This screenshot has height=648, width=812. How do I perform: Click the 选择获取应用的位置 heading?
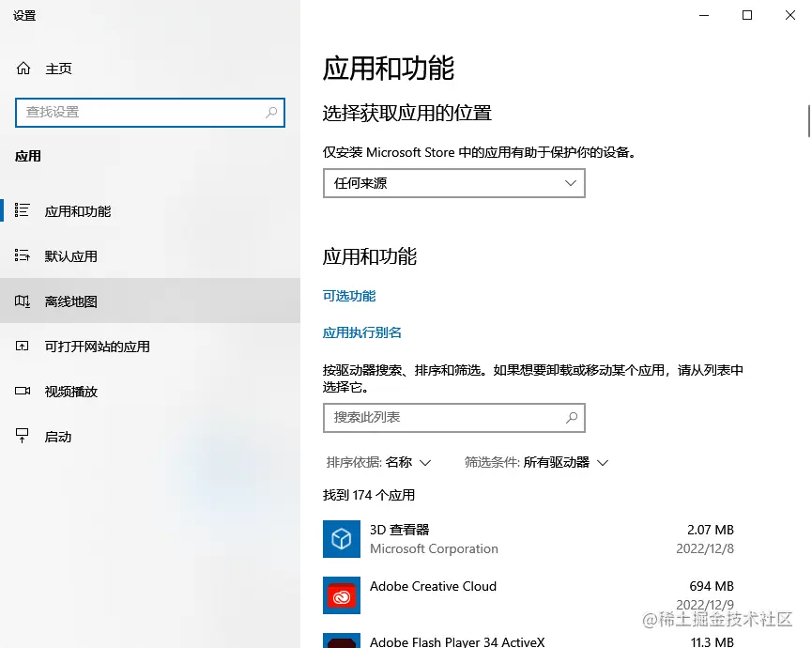407,113
